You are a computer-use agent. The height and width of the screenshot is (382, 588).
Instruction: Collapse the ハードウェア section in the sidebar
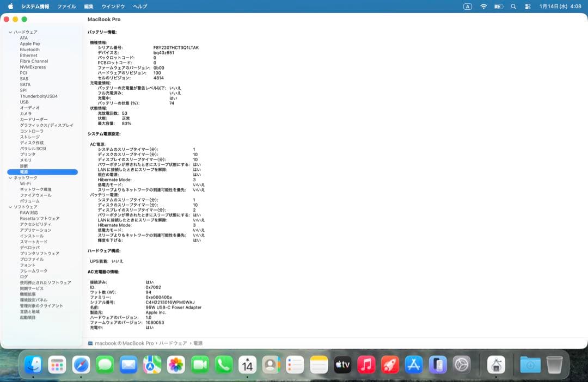pyautogui.click(x=10, y=32)
